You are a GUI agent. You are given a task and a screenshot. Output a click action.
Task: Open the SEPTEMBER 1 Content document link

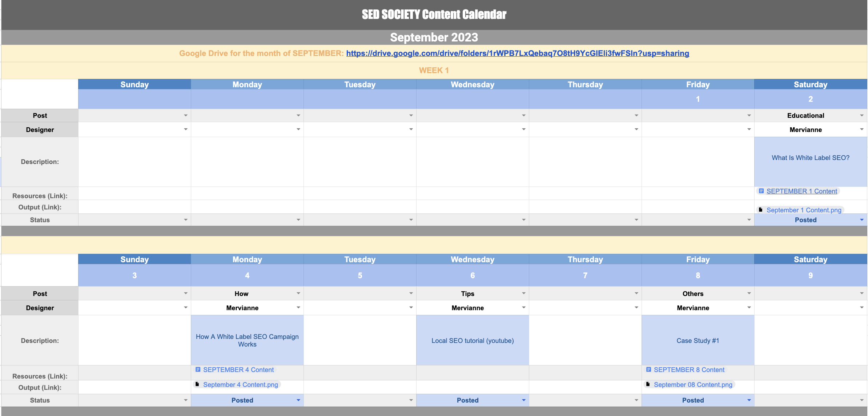click(x=801, y=191)
